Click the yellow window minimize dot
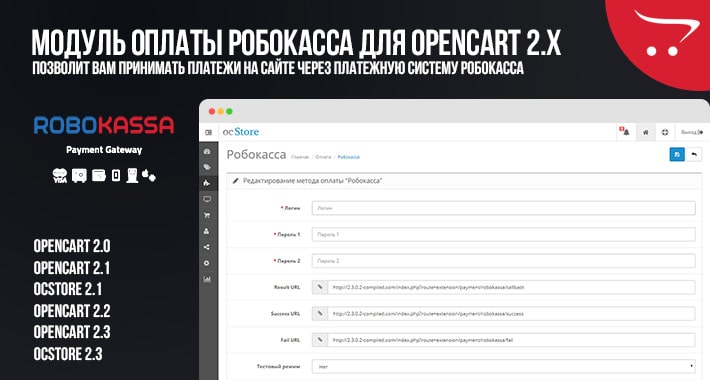 pos(221,111)
